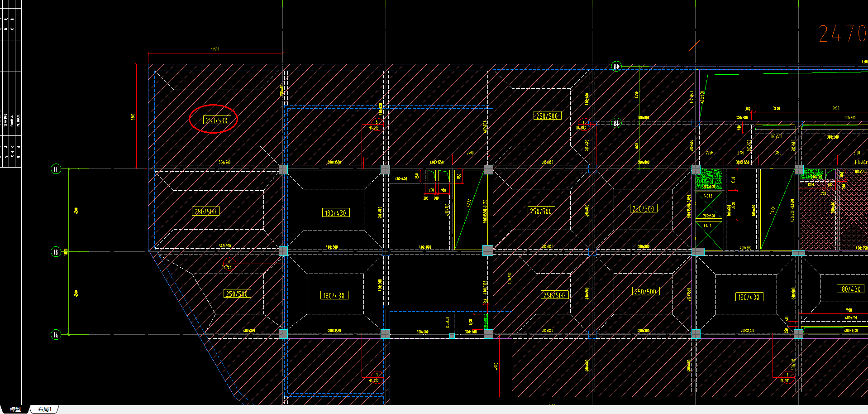Viewport: 868px width, 414px height.
Task: Select 250/500 label below section callout 4
Action: point(237,294)
